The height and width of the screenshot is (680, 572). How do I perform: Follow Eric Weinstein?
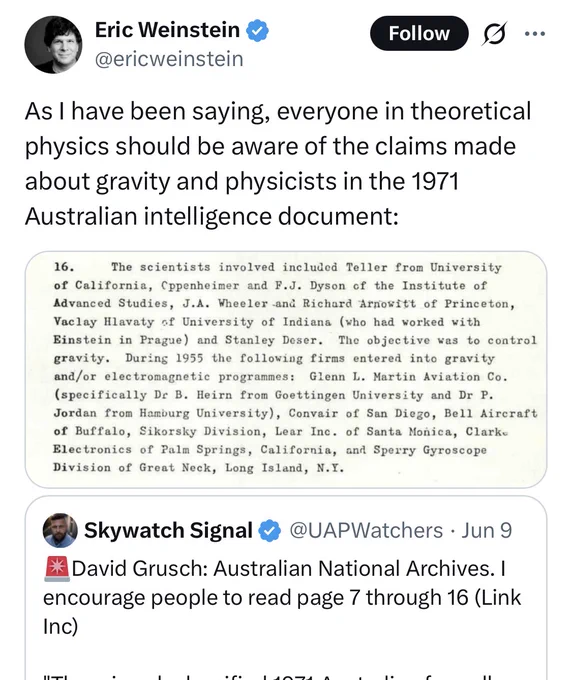click(419, 33)
